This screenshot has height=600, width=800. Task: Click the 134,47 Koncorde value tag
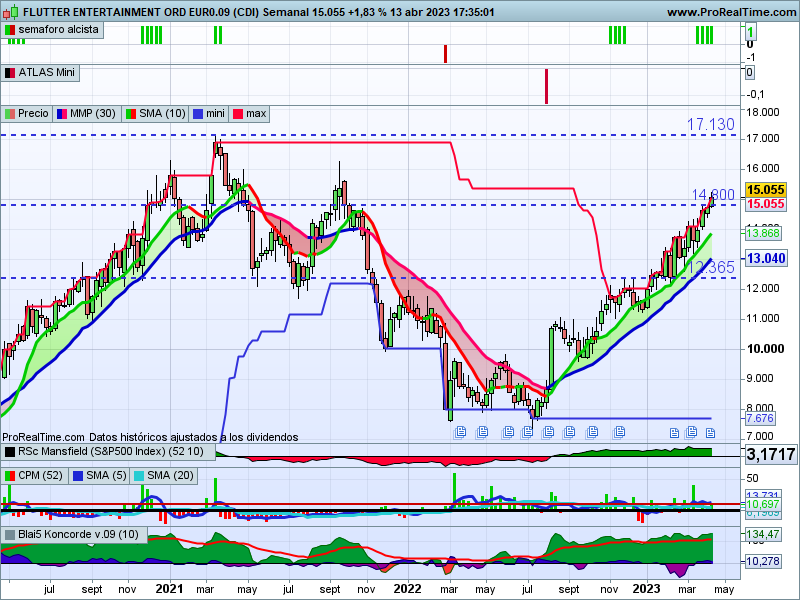click(x=763, y=534)
